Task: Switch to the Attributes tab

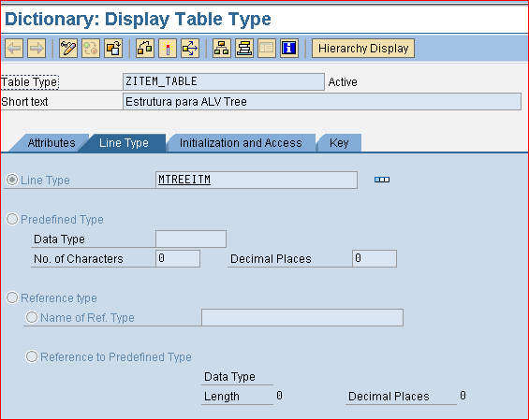Action: (51, 143)
